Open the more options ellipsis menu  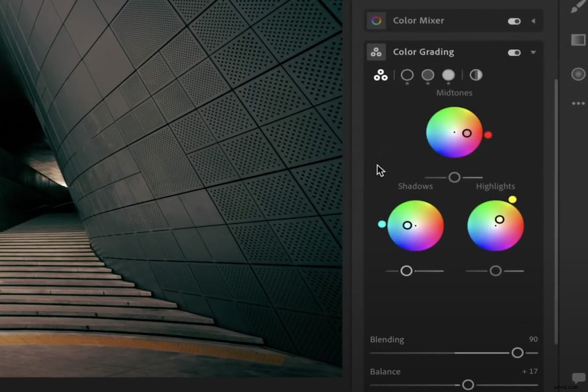coord(578,103)
